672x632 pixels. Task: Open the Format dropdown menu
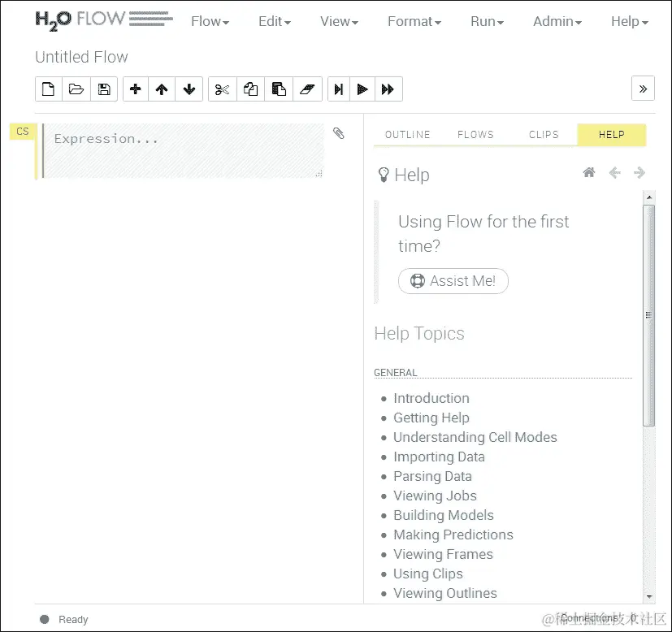414,21
